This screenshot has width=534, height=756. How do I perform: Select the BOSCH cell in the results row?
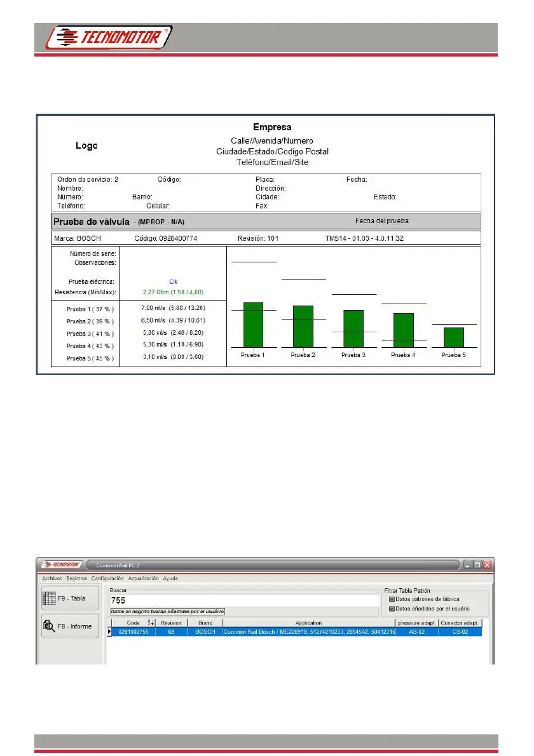point(205,631)
